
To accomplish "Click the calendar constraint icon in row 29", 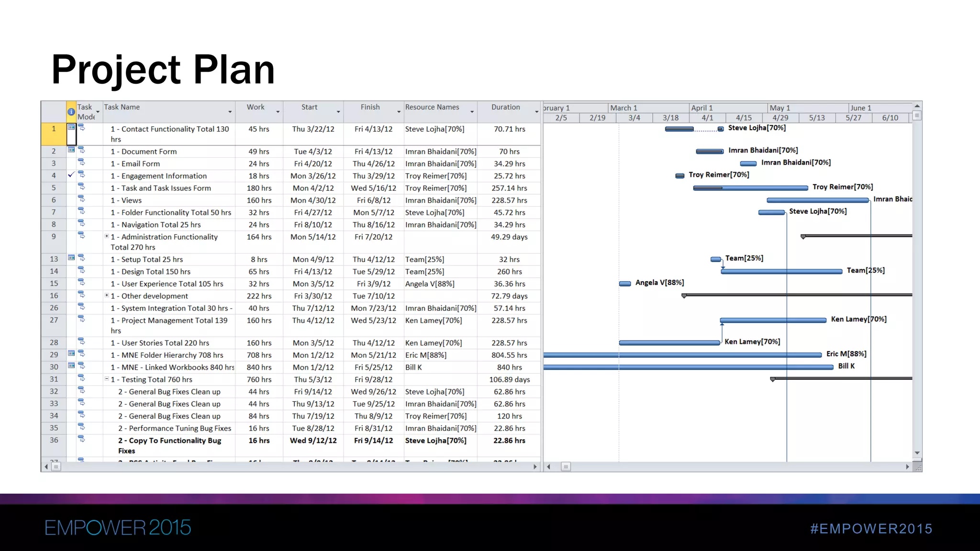I will click(x=71, y=353).
